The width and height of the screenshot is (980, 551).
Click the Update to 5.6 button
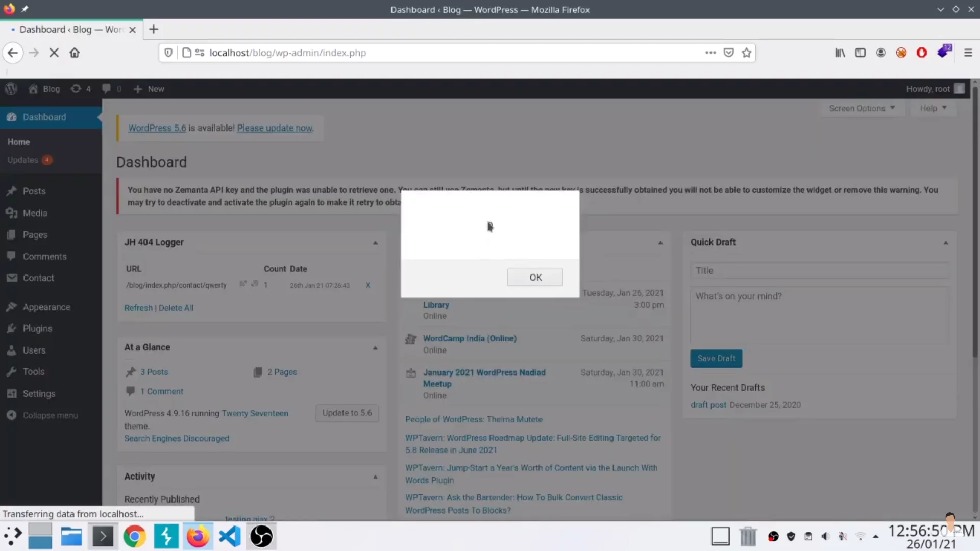pos(347,413)
